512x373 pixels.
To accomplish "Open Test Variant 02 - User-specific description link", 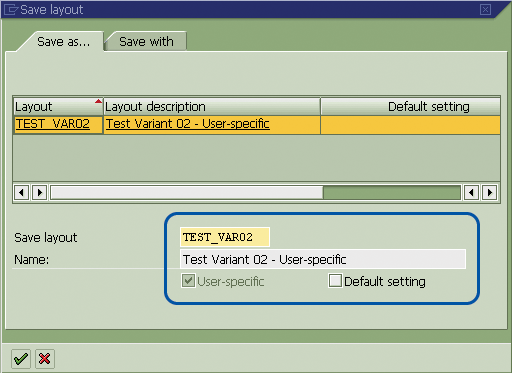I will pos(188,124).
